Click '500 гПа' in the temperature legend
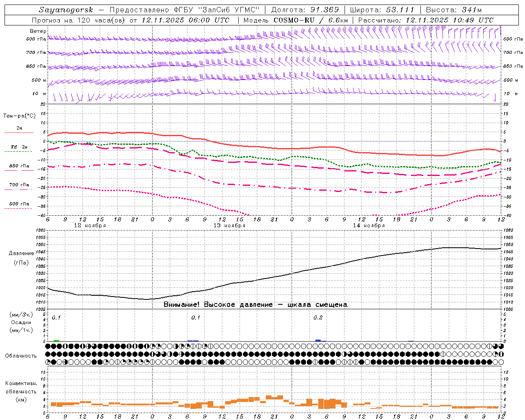The height and width of the screenshot is (420, 525). tap(19, 204)
